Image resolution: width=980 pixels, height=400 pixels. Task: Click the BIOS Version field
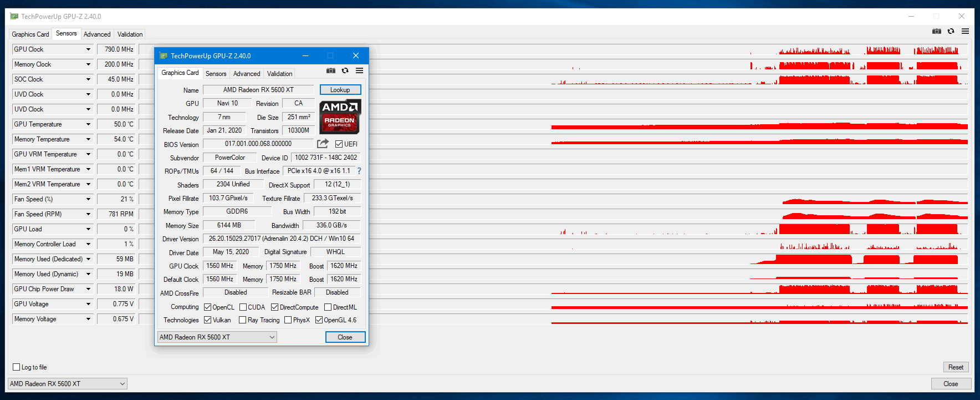tap(258, 144)
